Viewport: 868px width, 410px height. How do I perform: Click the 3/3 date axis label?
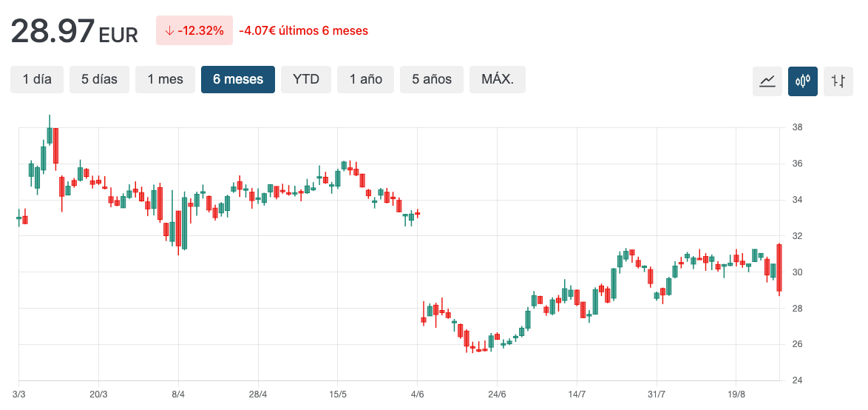click(x=19, y=394)
